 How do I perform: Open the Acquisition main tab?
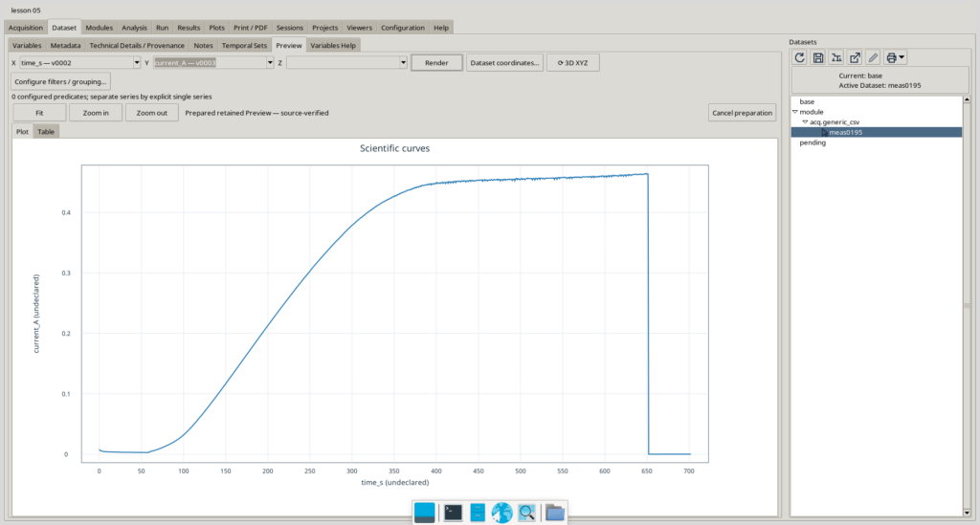click(26, 28)
